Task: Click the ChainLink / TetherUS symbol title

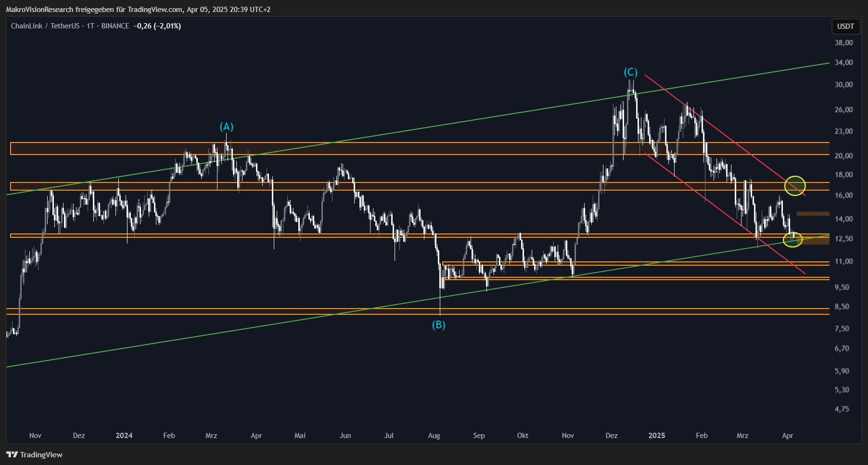Action: (x=45, y=26)
